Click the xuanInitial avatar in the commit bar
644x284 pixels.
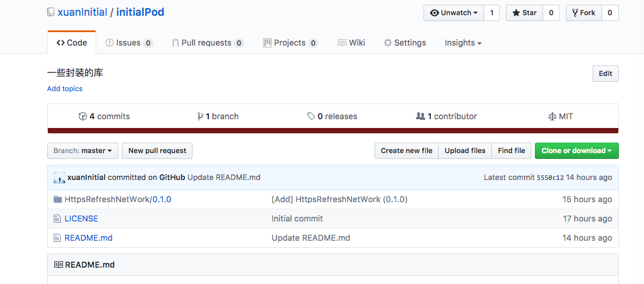[x=60, y=178]
